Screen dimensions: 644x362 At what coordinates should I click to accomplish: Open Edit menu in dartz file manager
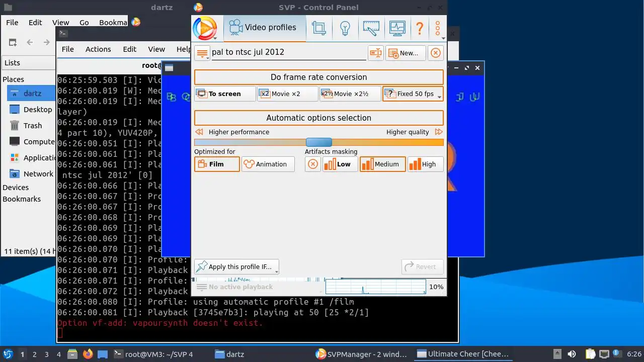pyautogui.click(x=35, y=22)
